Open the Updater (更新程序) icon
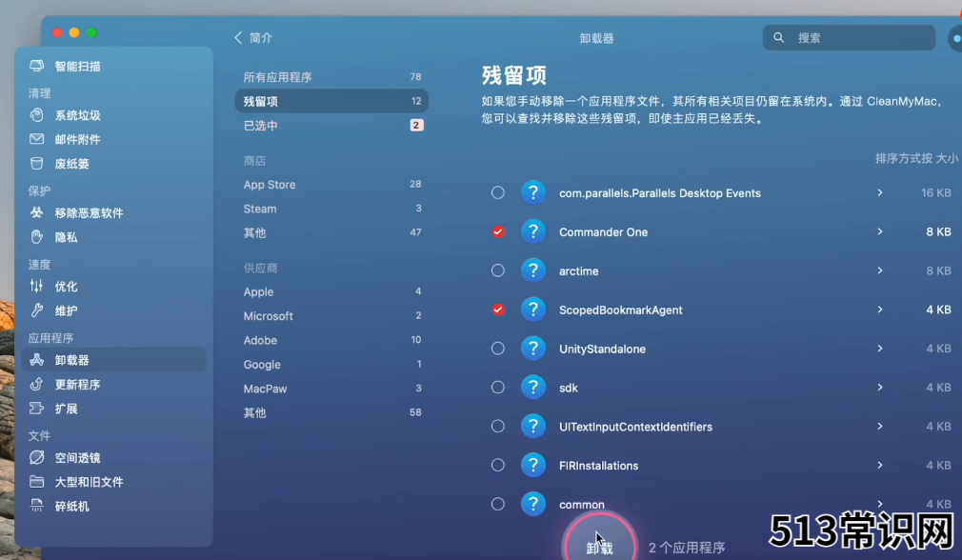 (x=37, y=384)
